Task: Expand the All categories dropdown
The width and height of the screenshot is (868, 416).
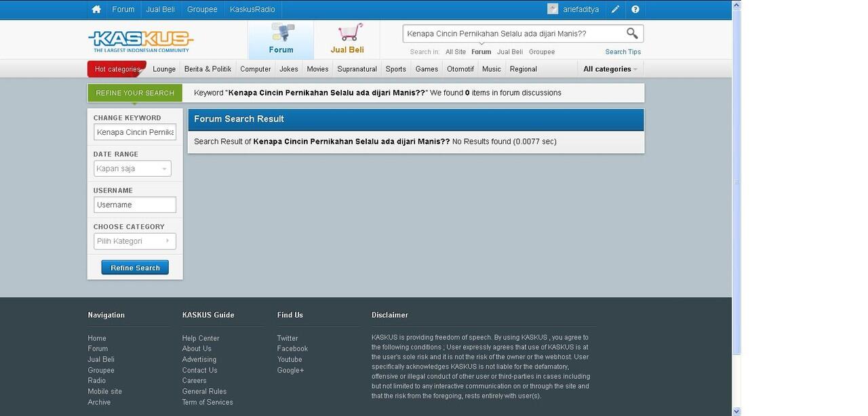Action: (610, 69)
